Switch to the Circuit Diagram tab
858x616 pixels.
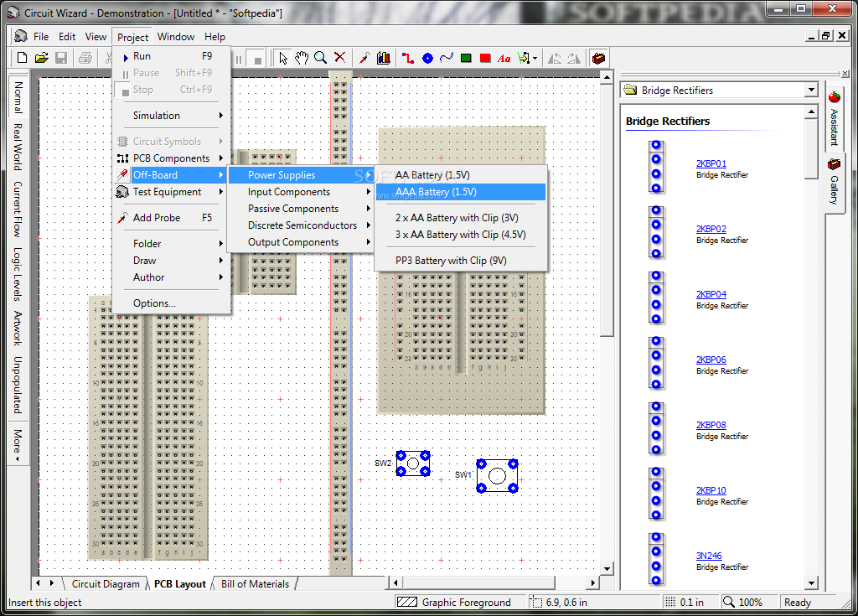[x=106, y=583]
